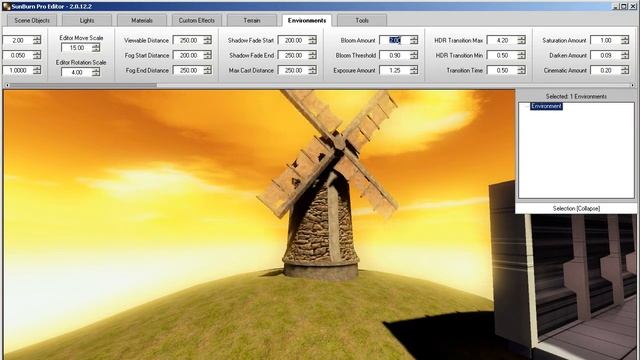This screenshot has height=360, width=640.
Task: Click the Shadow Fade End value field
Action: 293,55
